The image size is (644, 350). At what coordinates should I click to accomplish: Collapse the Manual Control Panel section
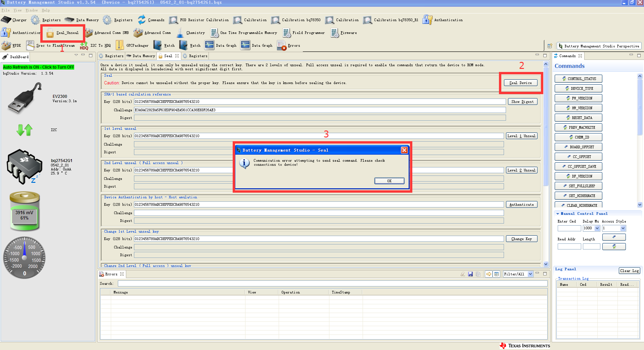[x=558, y=213]
